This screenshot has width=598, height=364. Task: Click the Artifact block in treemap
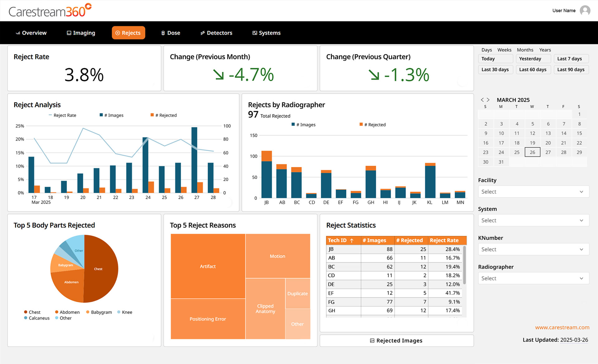(x=208, y=266)
